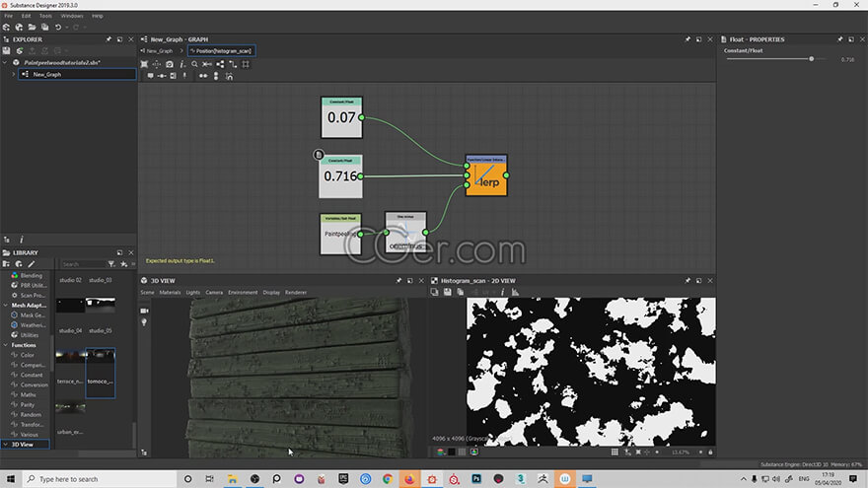Collapse the Functions library category

click(6, 345)
